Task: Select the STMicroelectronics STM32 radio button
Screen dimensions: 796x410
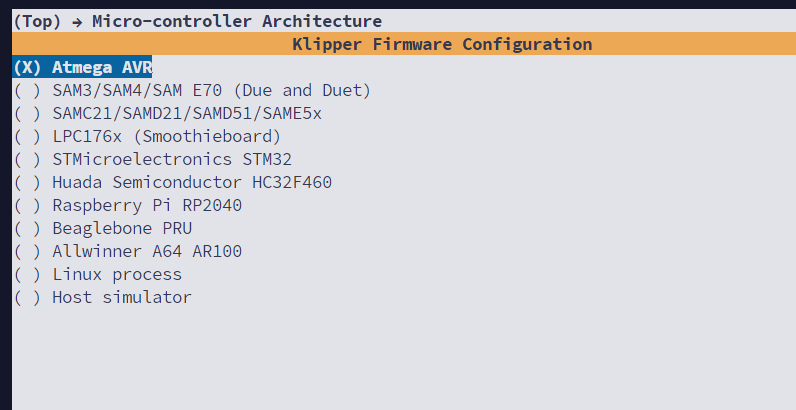Action: tap(27, 159)
